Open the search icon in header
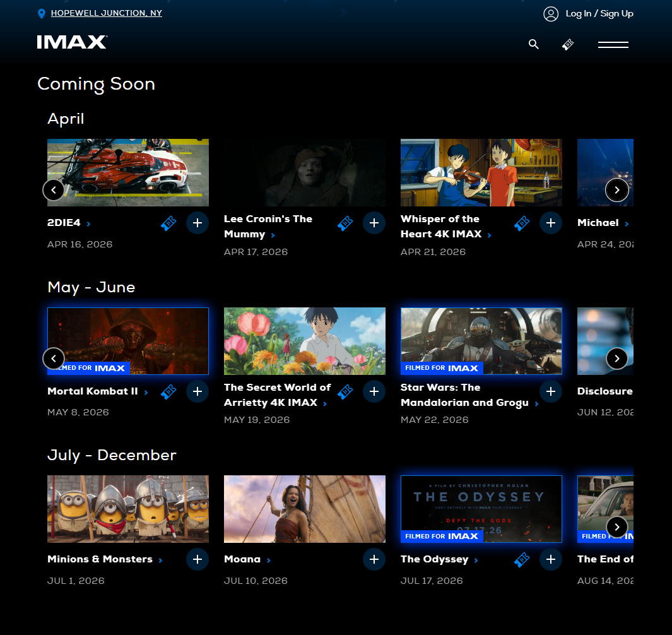Viewport: 672px width, 635px height. tap(534, 44)
